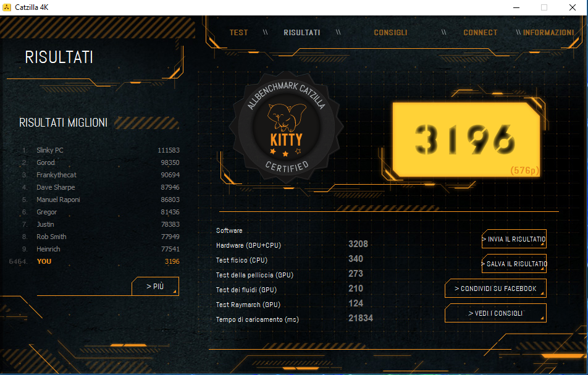Select Dave Sharpe ranking entry
Image resolution: width=588 pixels, height=375 pixels.
tap(101, 187)
